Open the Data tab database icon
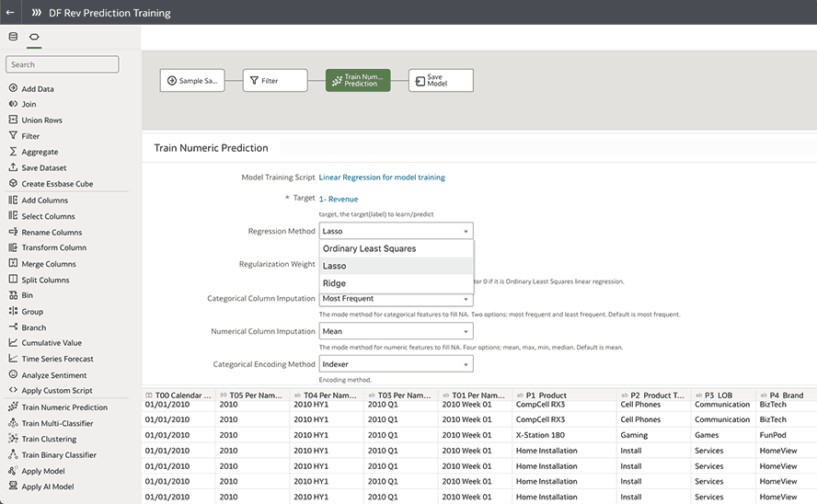817x504 pixels. 13,37
